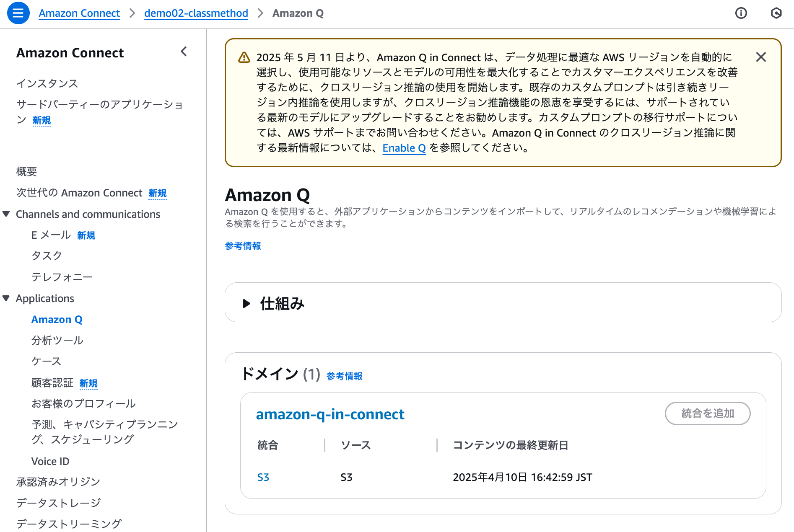The height and width of the screenshot is (532, 794).
Task: Open 分析ツール page
Action: 57,340
